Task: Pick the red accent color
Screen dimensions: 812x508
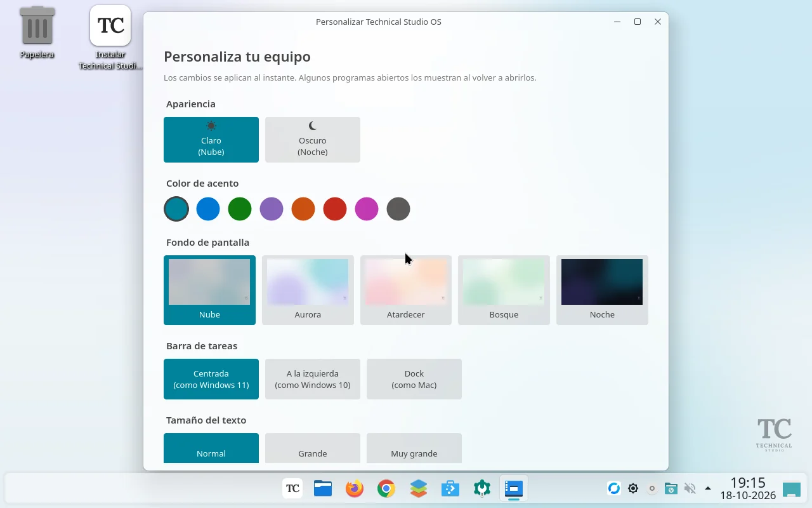Action: pyautogui.click(x=335, y=209)
